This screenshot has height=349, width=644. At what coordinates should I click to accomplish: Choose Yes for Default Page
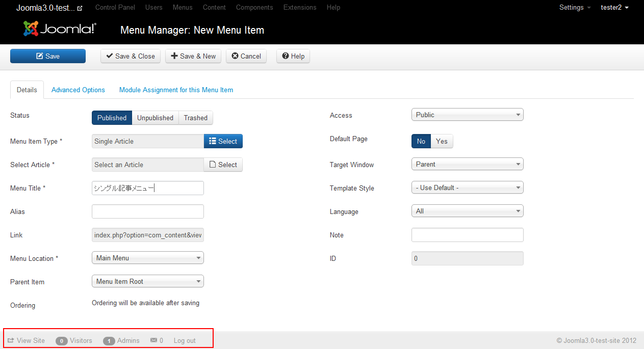pyautogui.click(x=442, y=141)
